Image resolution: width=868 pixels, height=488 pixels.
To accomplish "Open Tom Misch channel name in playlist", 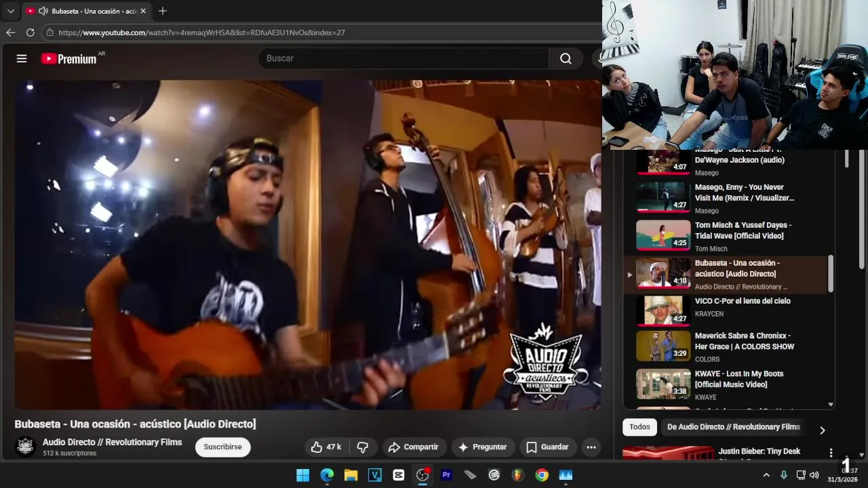I will pos(711,249).
